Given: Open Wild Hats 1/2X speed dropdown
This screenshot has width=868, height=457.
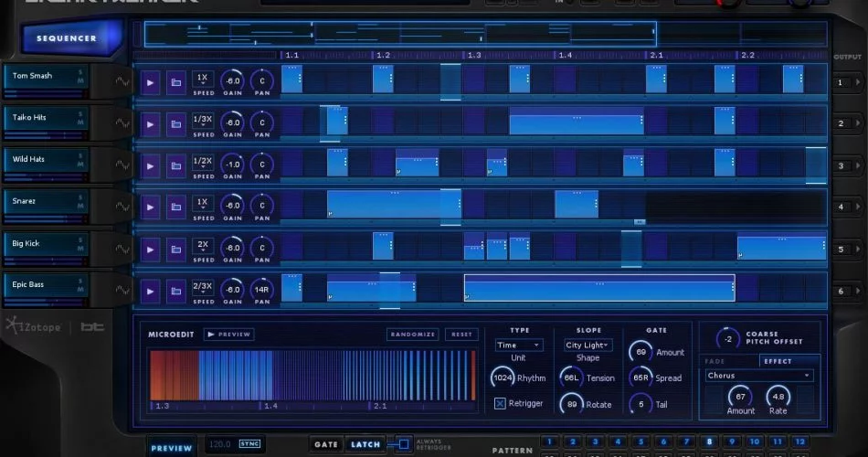Looking at the screenshot, I should (x=203, y=161).
